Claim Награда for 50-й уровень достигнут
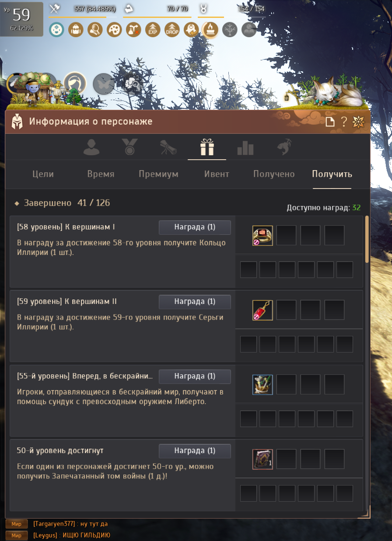This screenshot has width=392, height=541. coord(195,451)
